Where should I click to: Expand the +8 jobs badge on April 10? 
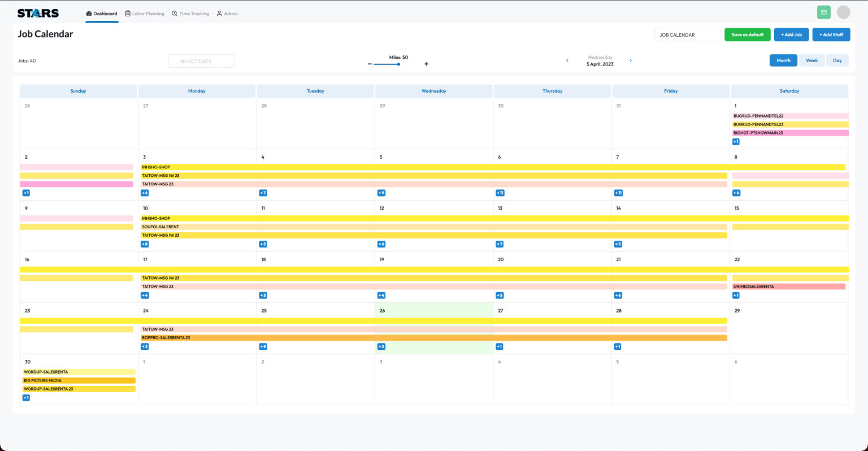145,244
